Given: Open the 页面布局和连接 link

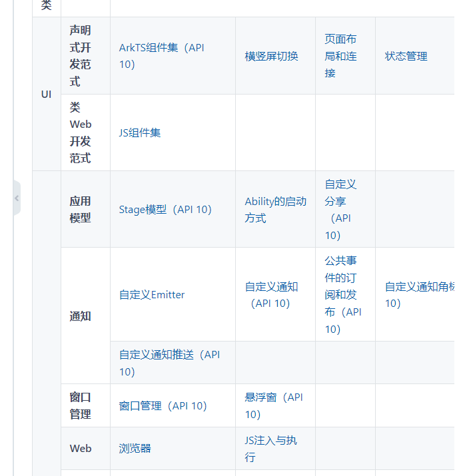Looking at the screenshot, I should tap(340, 56).
